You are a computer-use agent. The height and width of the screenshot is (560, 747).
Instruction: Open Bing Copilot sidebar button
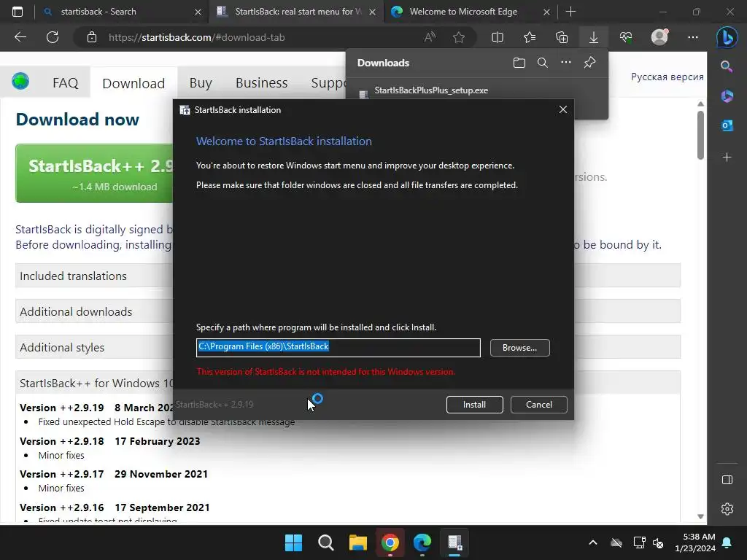pyautogui.click(x=727, y=37)
